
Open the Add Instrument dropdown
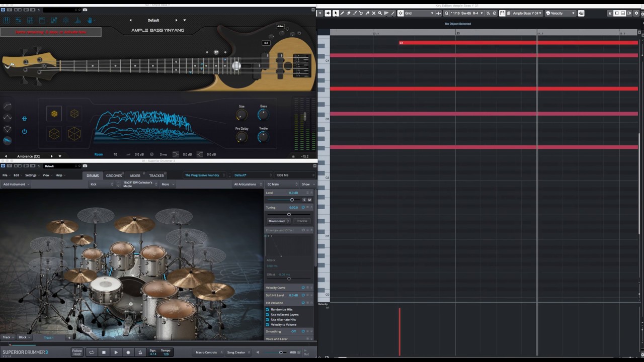pos(16,184)
